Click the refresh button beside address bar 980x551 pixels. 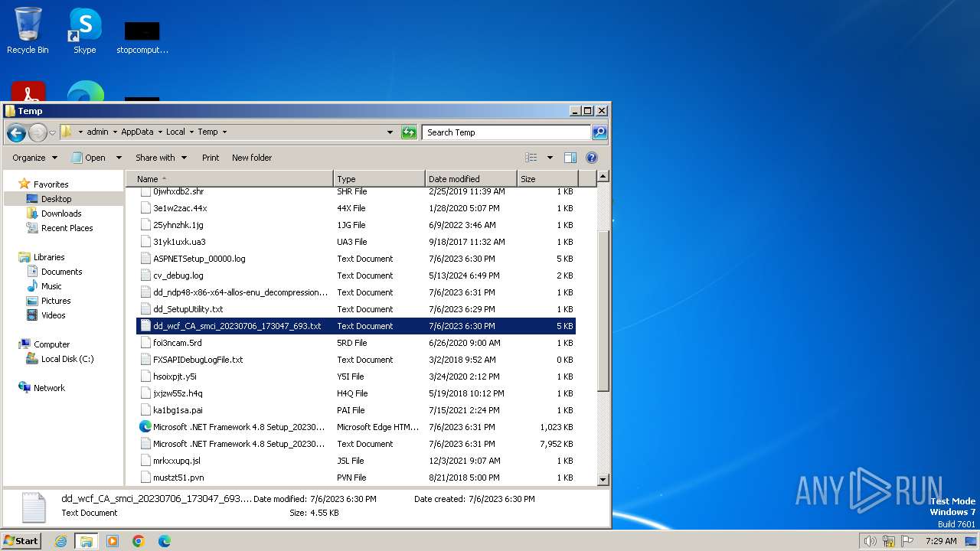click(409, 132)
